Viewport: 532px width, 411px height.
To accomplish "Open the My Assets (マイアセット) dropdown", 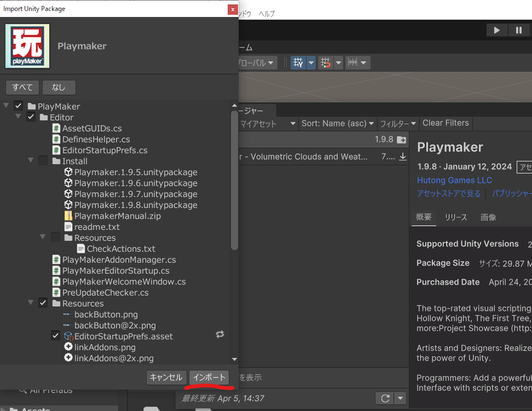I will point(268,124).
